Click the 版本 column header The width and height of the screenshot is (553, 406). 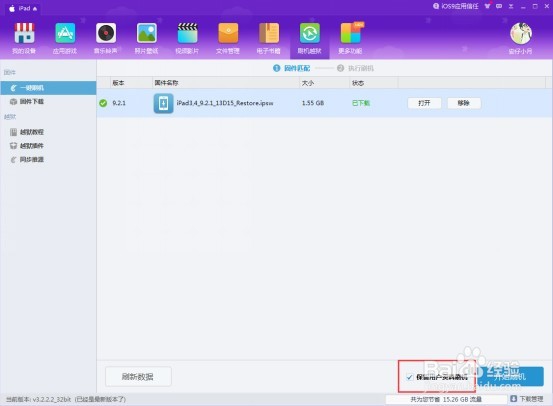pos(118,83)
